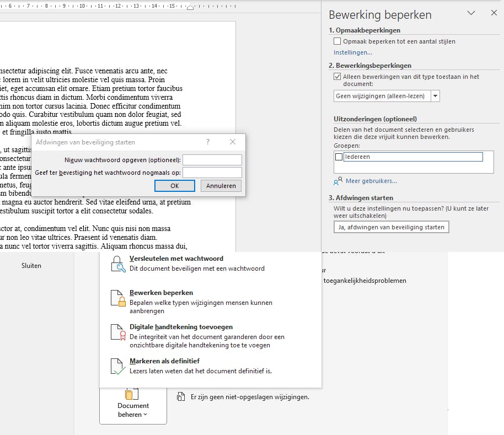Image resolution: width=504 pixels, height=435 pixels.
Task: Close the Afdwingen van beveiliging starten dialog
Action: [233, 142]
